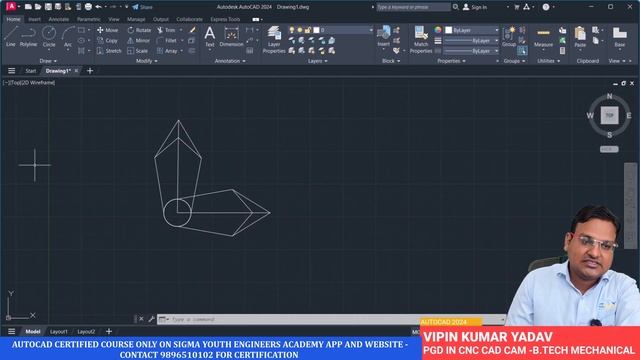Open the Fillet dropdown arrow

[x=182, y=40]
